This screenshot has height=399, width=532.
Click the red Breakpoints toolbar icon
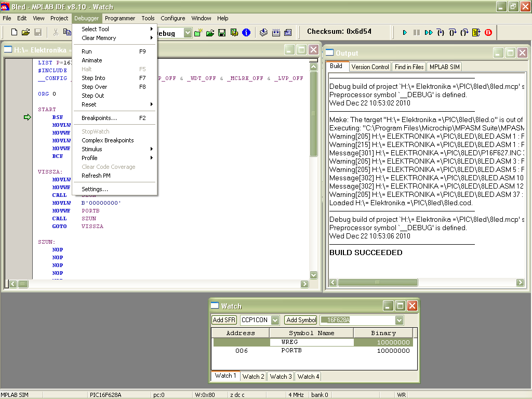tap(488, 33)
